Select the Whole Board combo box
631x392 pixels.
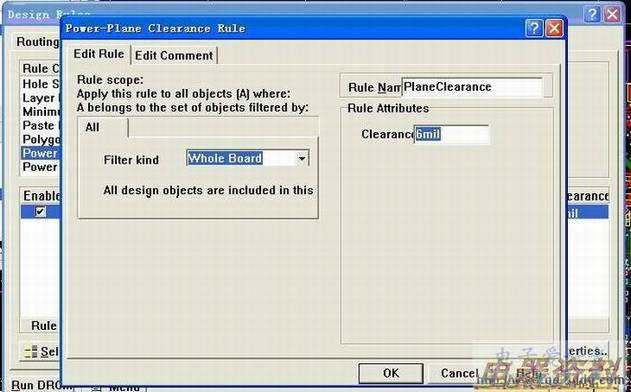coord(247,159)
